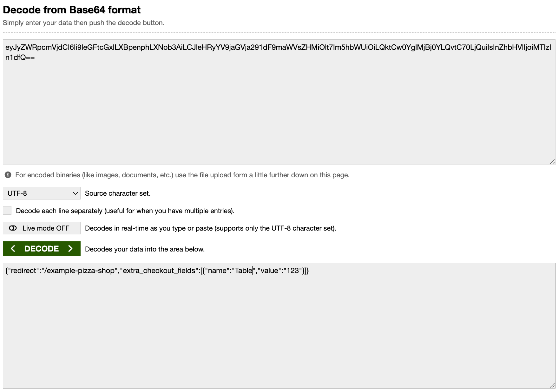Click the Live mode switch icon
Viewport: 559px width, 392px height.
[13, 228]
